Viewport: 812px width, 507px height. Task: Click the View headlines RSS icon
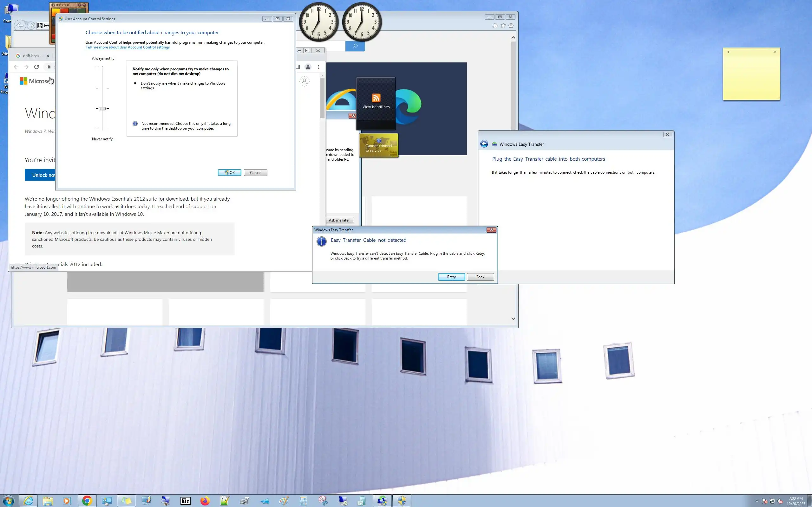[376, 98]
